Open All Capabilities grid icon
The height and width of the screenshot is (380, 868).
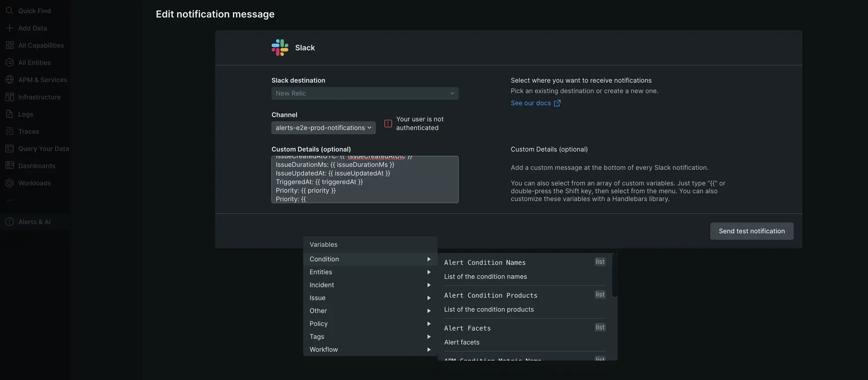[x=9, y=45]
